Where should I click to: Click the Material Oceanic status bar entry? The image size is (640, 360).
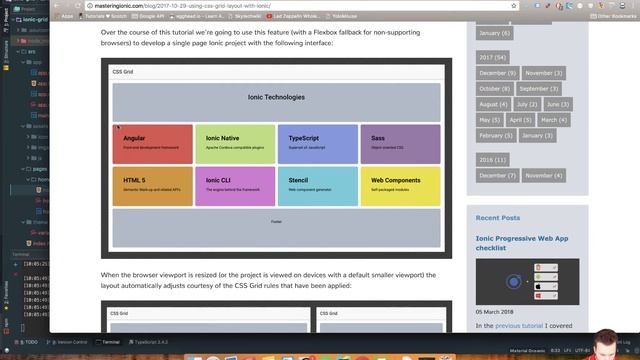527,351
